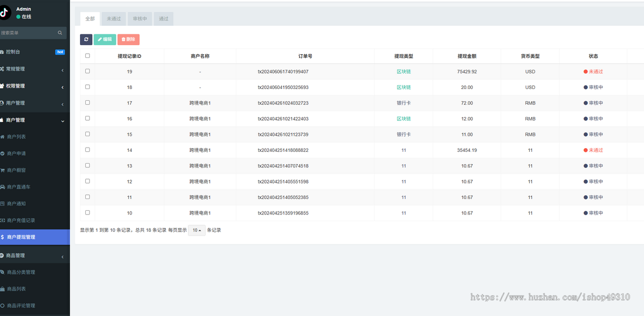
Task: Click the cart icon beside 商户橱窗
Action: pyautogui.click(x=2, y=170)
